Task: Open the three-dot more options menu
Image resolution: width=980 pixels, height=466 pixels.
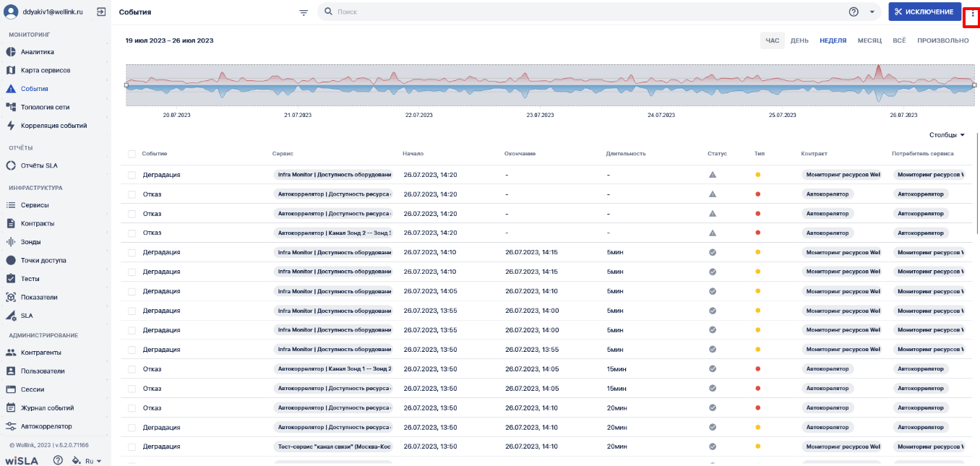Action: click(x=972, y=13)
